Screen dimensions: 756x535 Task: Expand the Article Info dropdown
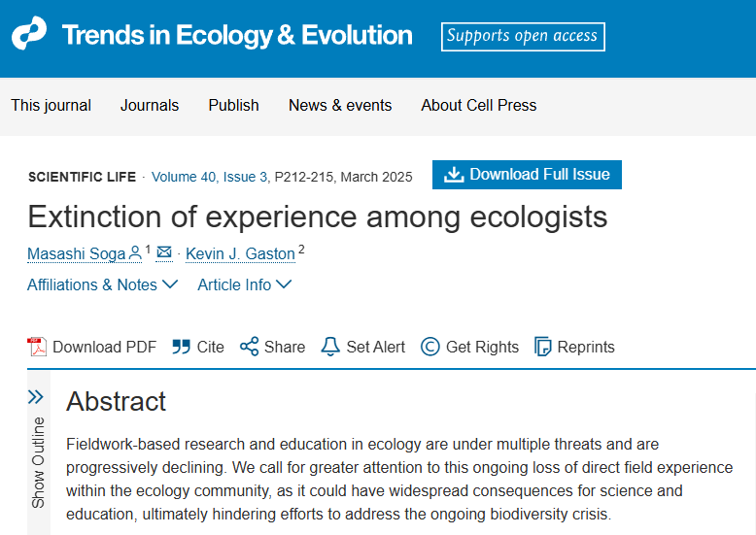pyautogui.click(x=244, y=284)
